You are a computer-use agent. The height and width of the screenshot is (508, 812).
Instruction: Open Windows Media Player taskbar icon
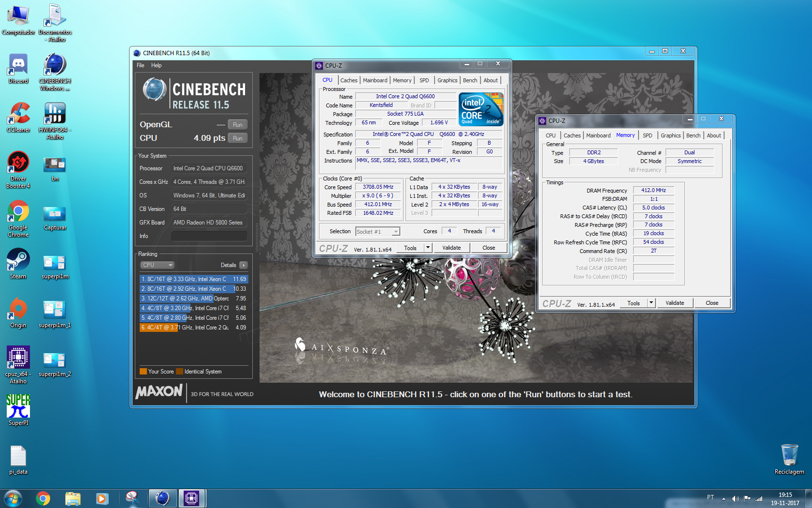tap(102, 498)
